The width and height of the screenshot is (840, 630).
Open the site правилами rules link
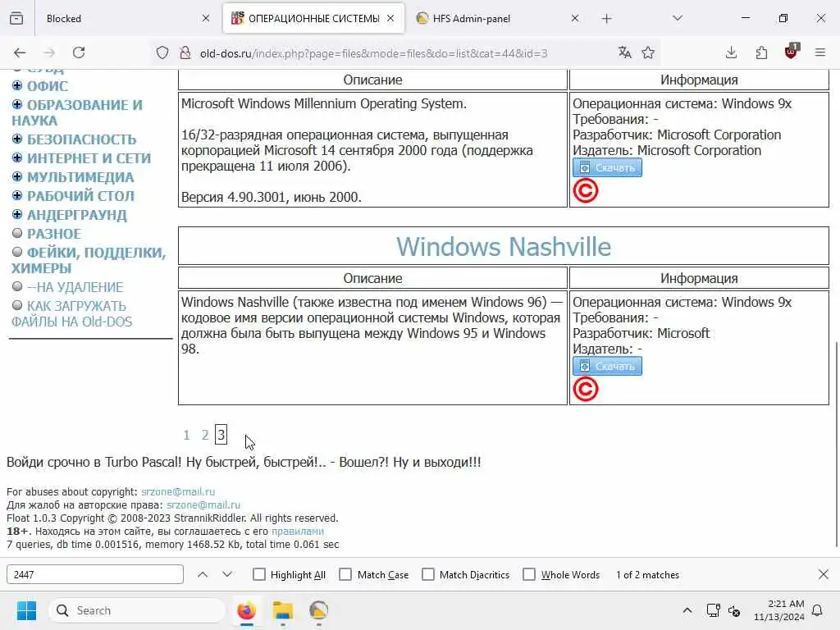[297, 532]
